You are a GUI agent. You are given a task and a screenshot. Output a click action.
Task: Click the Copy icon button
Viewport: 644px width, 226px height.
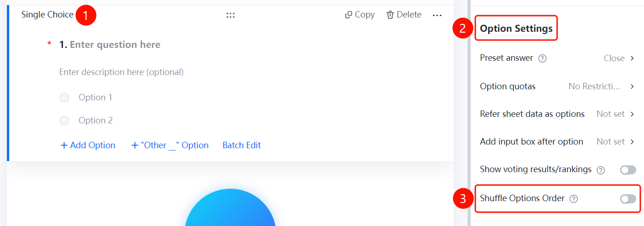pyautogui.click(x=359, y=15)
